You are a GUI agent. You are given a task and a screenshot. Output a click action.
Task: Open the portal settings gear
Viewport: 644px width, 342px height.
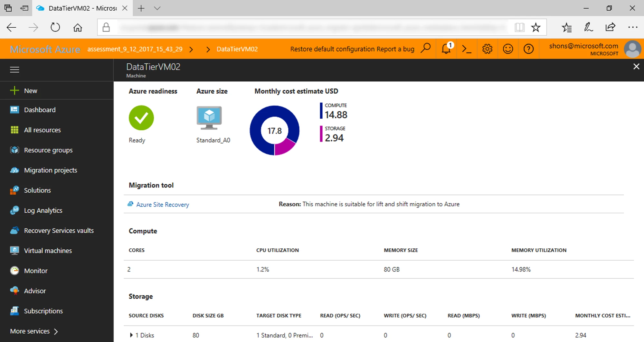coord(487,49)
